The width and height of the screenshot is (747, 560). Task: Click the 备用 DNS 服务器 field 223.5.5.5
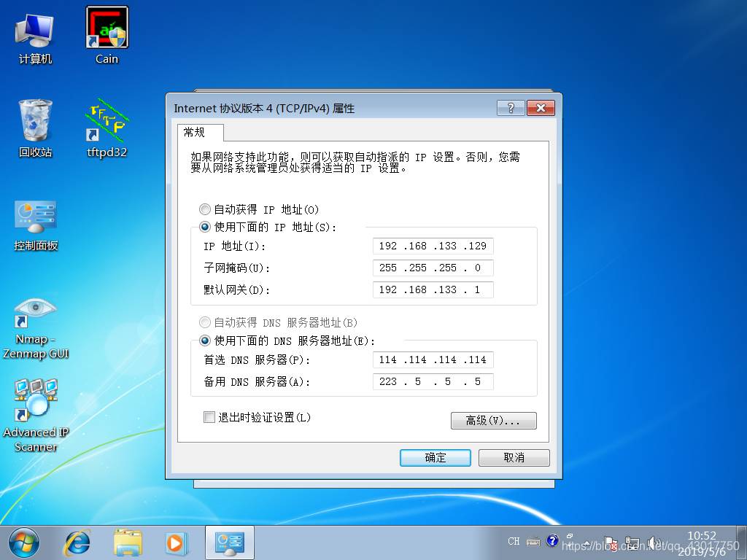point(433,381)
